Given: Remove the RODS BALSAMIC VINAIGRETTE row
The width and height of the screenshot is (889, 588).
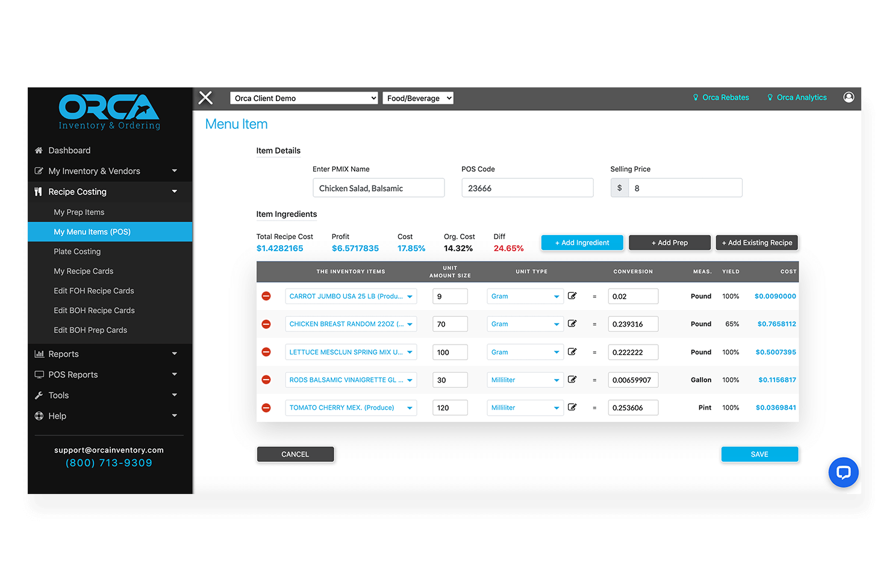Looking at the screenshot, I should pyautogui.click(x=266, y=380).
